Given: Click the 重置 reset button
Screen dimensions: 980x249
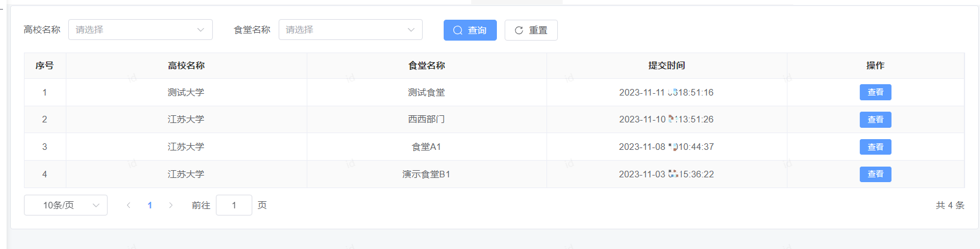Looking at the screenshot, I should coord(531,30).
